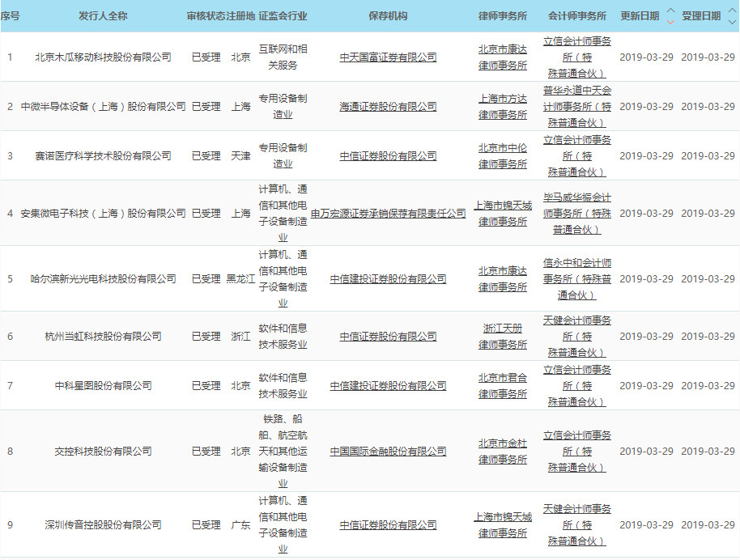The image size is (740, 560).
Task: Click the 受理日期 column header
Action: (x=701, y=16)
